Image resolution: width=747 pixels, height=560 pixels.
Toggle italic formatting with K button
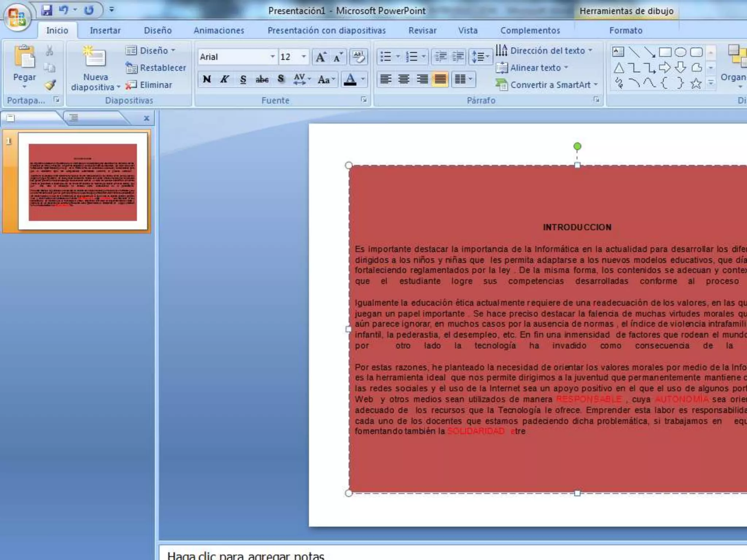[x=225, y=79]
